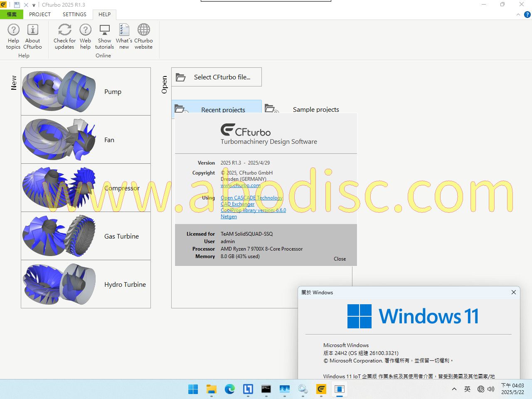This screenshot has height=399, width=532.
Task: Close the About CFturbo dialog
Action: (x=340, y=259)
